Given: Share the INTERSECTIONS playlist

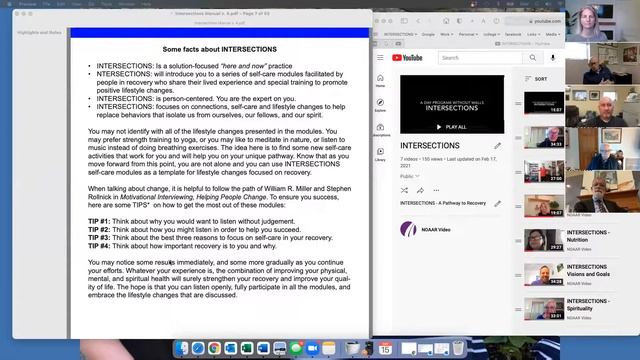Looking at the screenshot, I should tap(420, 190).
